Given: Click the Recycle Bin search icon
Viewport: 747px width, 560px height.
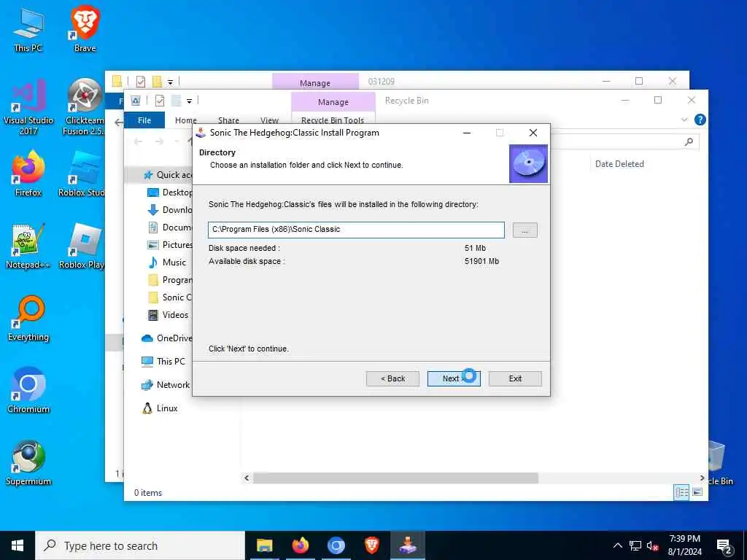Looking at the screenshot, I should pos(689,141).
